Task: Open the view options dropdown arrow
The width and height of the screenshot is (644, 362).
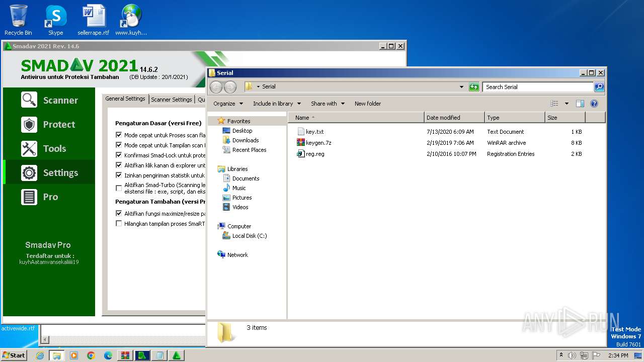Action: coord(567,104)
